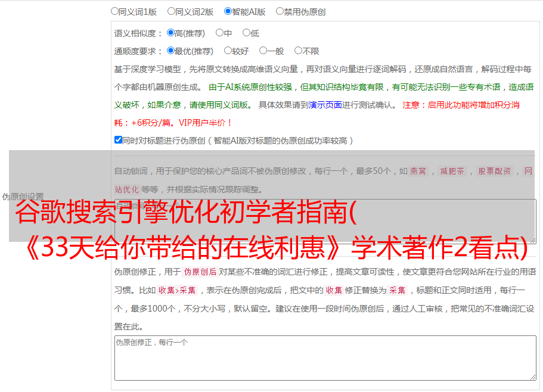Toggle 同时对标题进行伪原创 checkbox
The width and height of the screenshot is (543, 392).
pos(118,140)
